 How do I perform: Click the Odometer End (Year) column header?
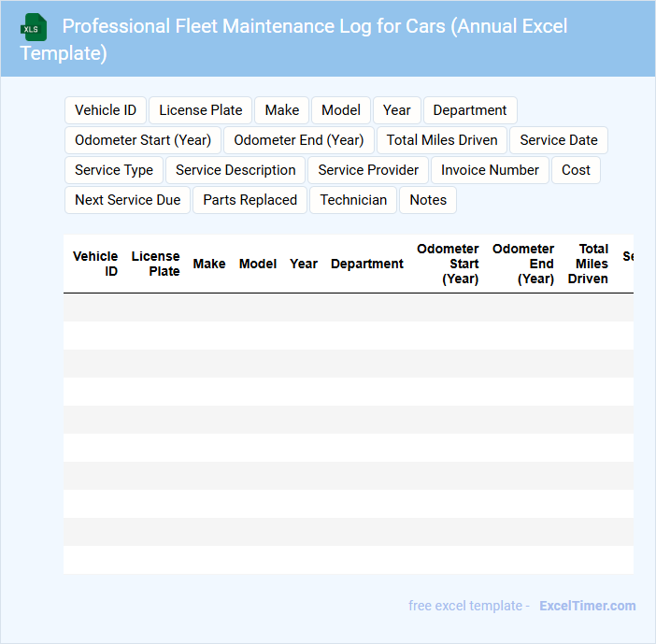(523, 264)
